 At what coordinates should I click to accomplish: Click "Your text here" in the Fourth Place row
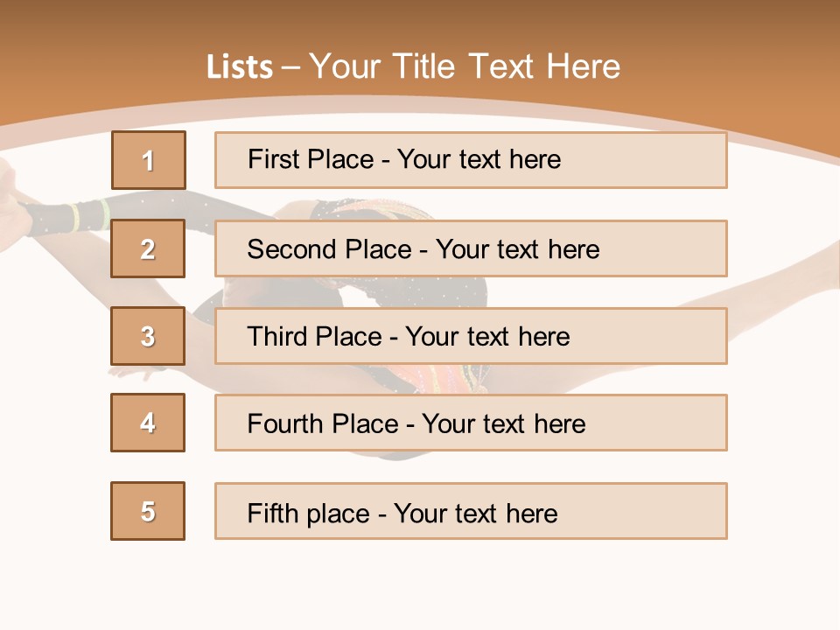point(503,424)
